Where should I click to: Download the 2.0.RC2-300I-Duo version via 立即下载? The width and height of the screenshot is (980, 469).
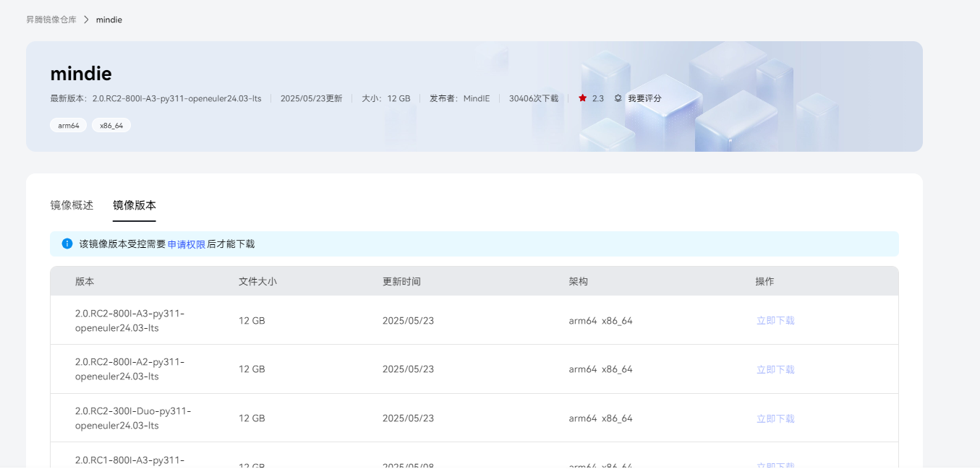pyautogui.click(x=775, y=418)
